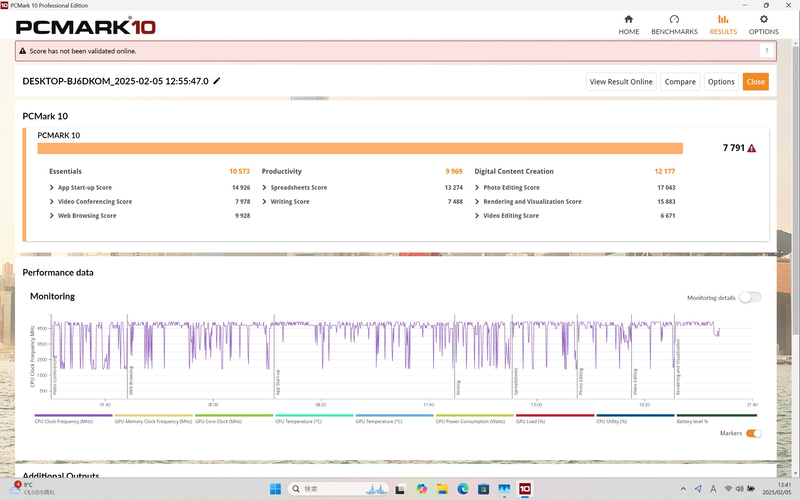Launch Microsoft Edge from taskbar
Image resolution: width=800 pixels, height=500 pixels.
(463, 489)
